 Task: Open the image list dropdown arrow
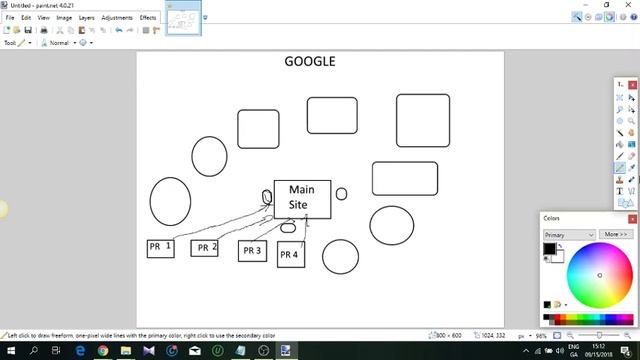(x=205, y=18)
